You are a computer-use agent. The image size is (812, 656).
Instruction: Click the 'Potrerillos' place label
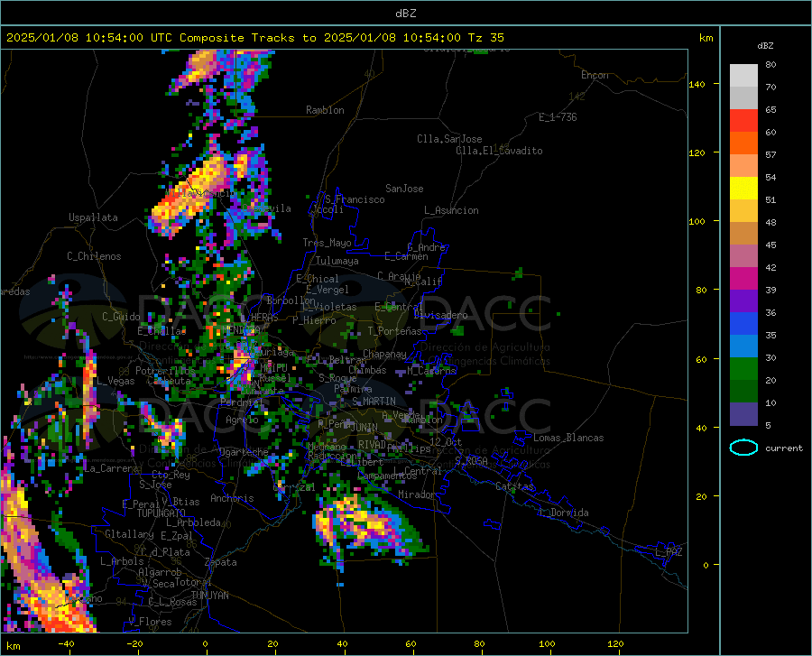(165, 371)
